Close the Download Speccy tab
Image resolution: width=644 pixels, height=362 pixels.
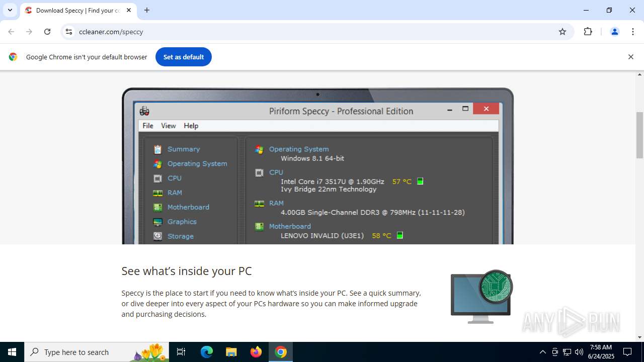(129, 10)
